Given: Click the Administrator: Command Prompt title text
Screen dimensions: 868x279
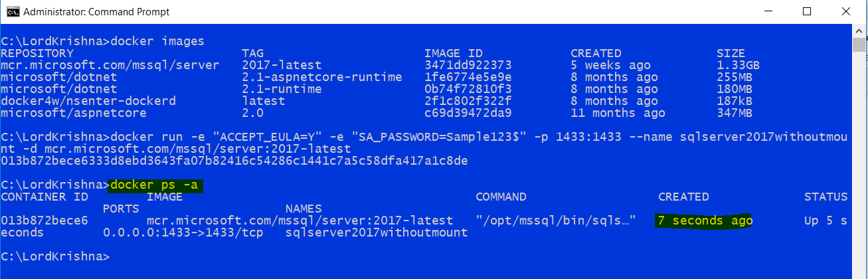Looking at the screenshot, I should click(96, 12).
